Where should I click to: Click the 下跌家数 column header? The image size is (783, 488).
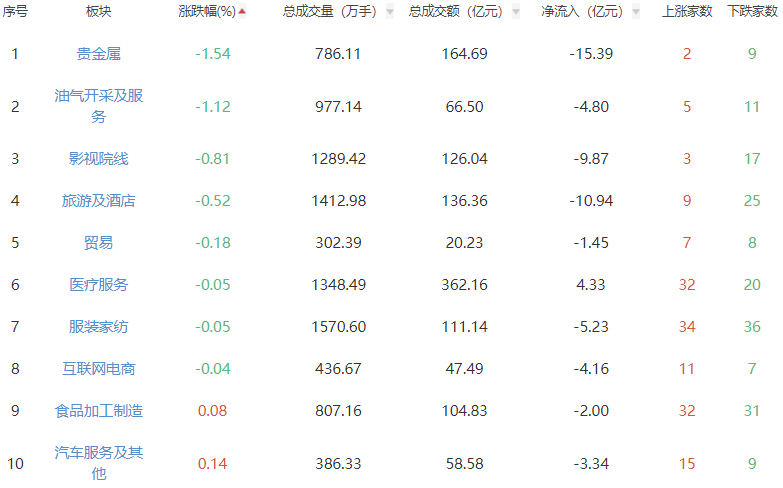[x=752, y=12]
